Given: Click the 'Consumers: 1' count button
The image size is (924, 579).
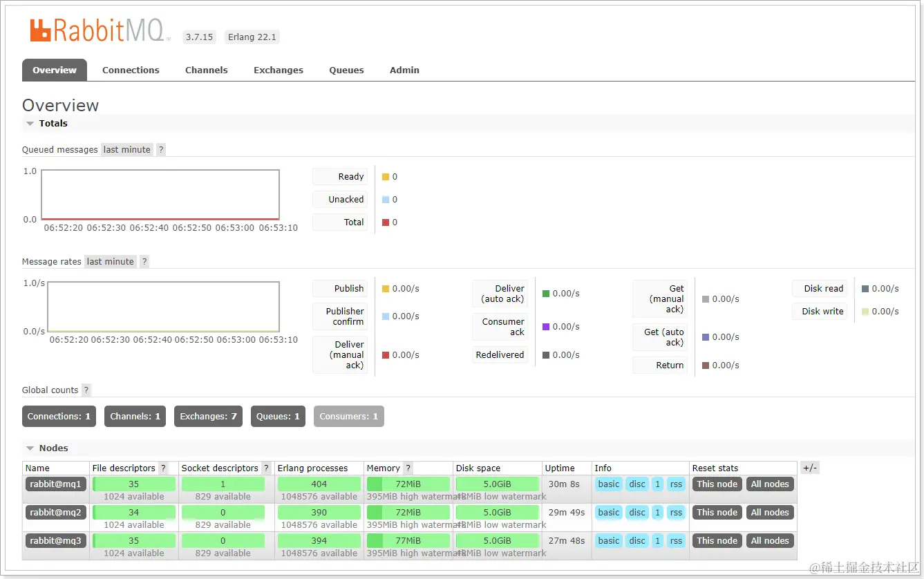Looking at the screenshot, I should pos(349,416).
